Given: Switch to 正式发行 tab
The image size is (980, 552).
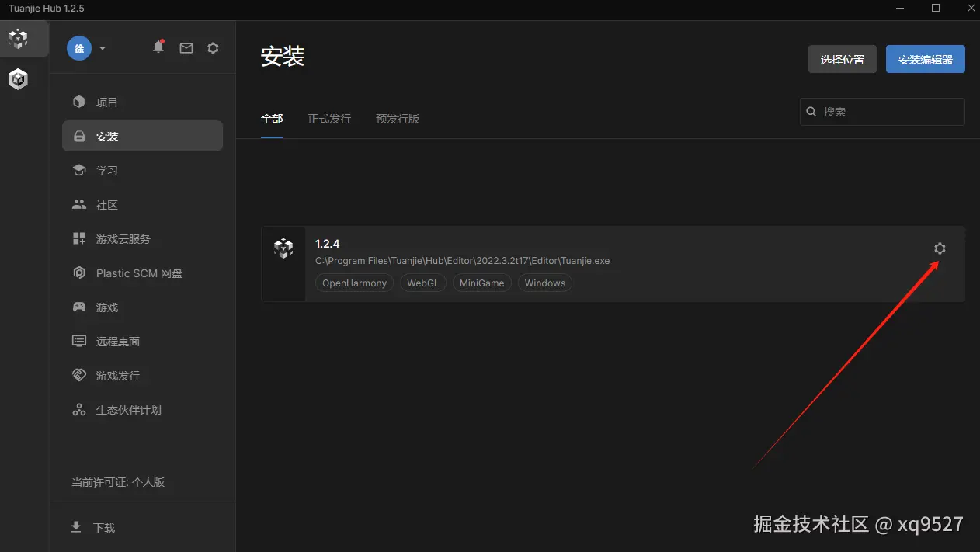Looking at the screenshot, I should [x=329, y=119].
